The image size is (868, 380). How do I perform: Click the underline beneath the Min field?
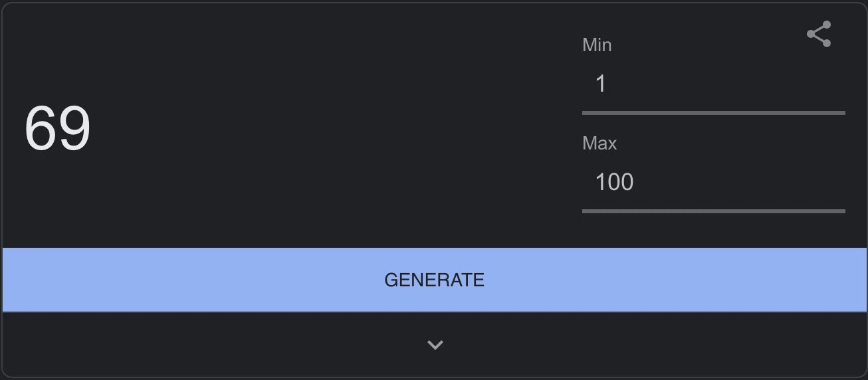pyautogui.click(x=713, y=113)
